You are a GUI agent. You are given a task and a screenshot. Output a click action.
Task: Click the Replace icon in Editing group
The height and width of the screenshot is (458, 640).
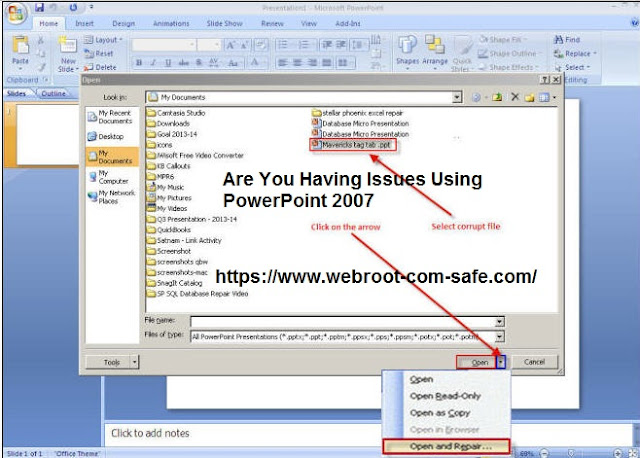click(558, 53)
